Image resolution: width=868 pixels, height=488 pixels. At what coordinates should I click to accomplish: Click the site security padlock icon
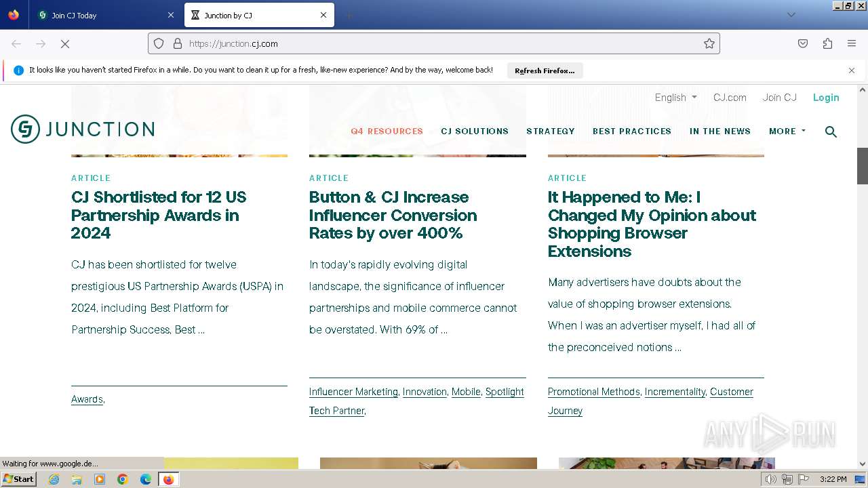(178, 43)
